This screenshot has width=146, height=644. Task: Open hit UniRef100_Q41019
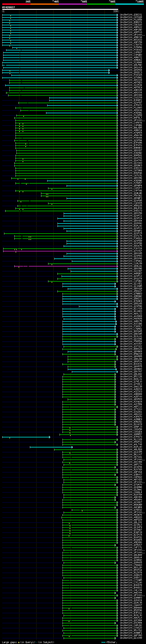[131, 67]
